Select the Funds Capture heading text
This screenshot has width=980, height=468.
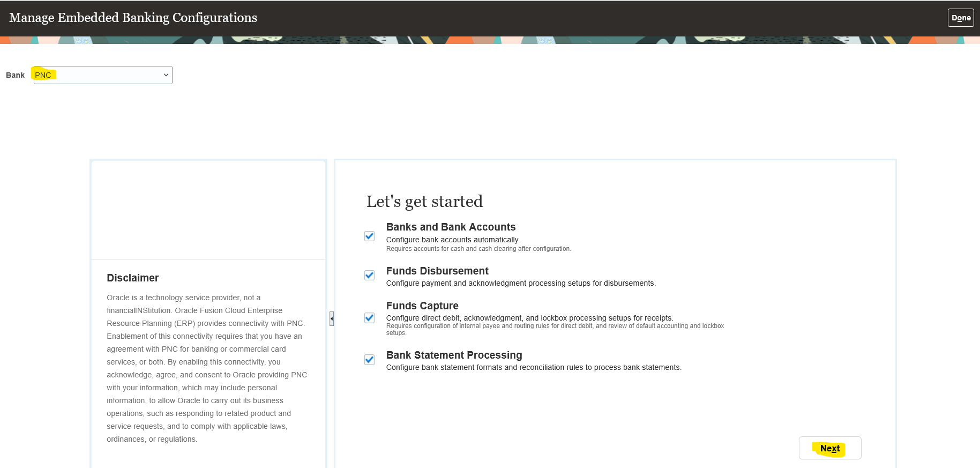(422, 306)
